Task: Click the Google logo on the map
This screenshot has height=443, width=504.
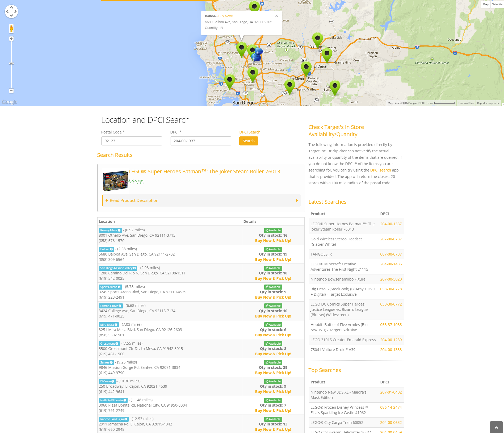Action: 9,102
